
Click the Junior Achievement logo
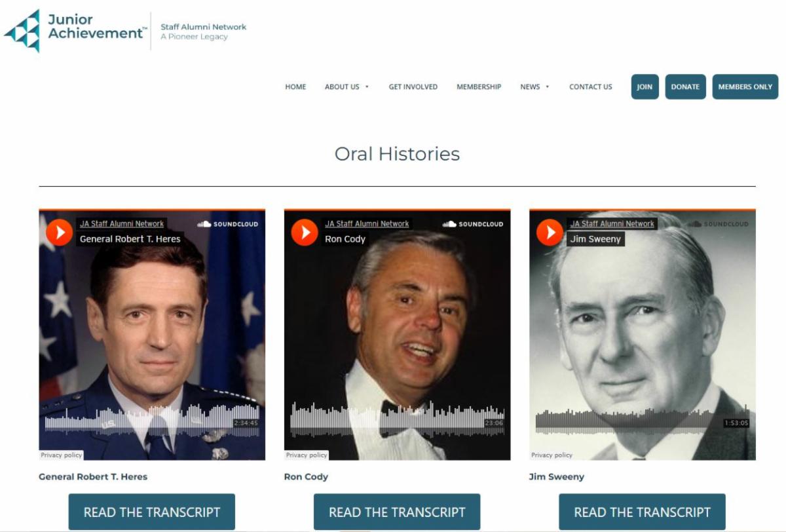[75, 31]
